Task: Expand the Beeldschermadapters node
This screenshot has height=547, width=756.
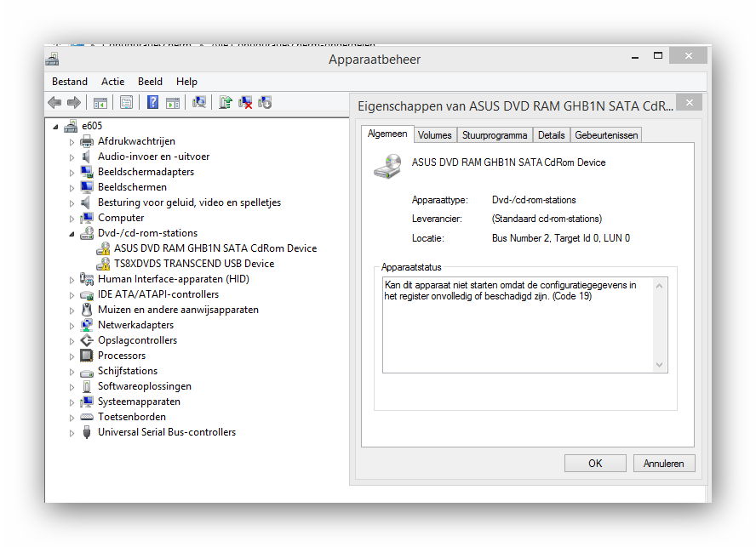Action: pos(72,172)
